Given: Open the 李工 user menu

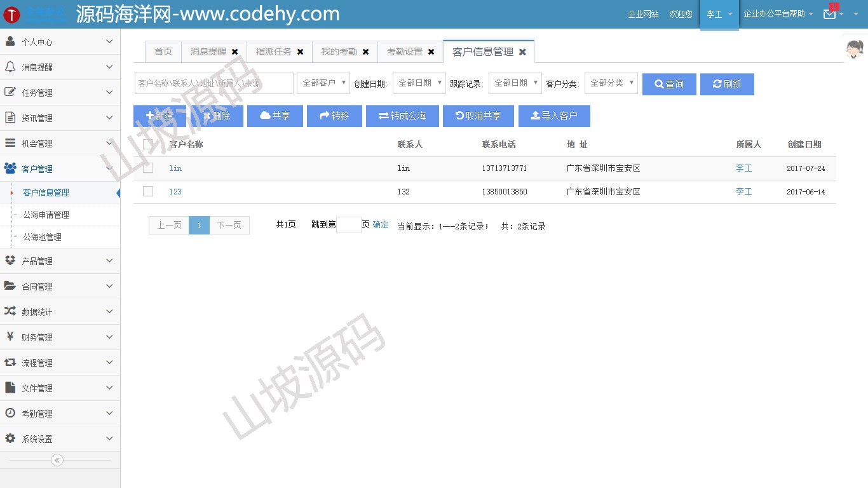Looking at the screenshot, I should [719, 14].
